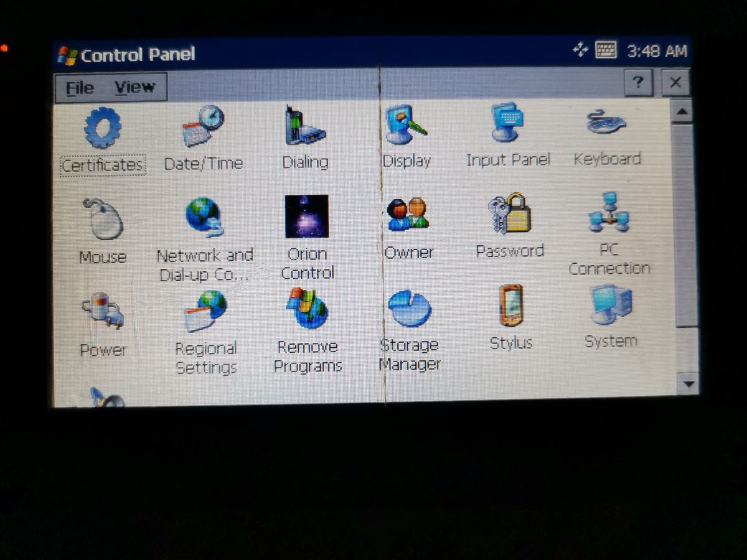Click the Input Panel label
Screen dimensions: 747x560
508,160
